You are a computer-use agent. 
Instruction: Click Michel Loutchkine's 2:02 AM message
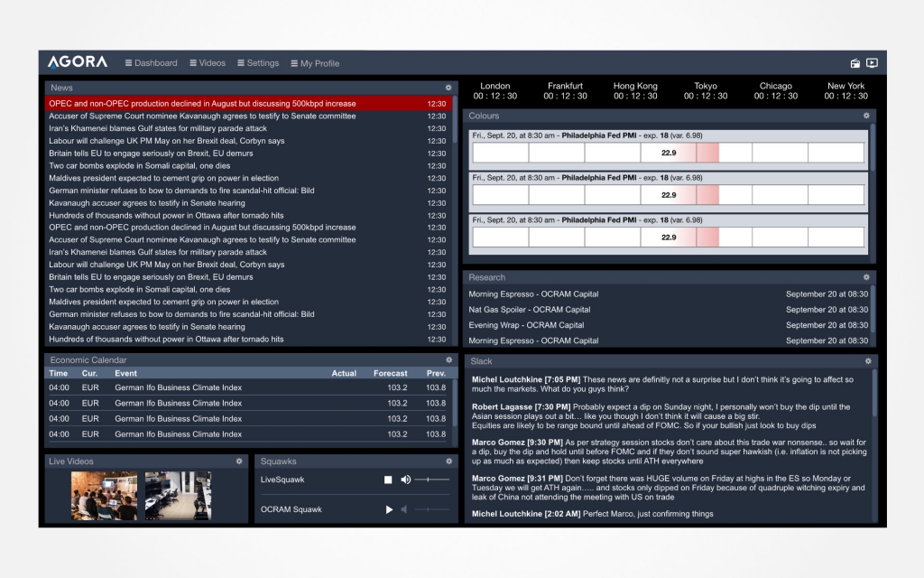coord(592,514)
